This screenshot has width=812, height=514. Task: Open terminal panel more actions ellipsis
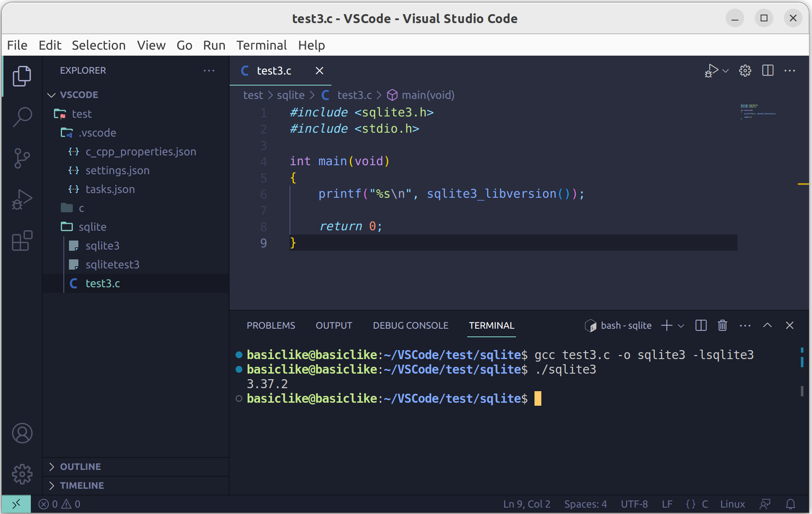point(745,326)
